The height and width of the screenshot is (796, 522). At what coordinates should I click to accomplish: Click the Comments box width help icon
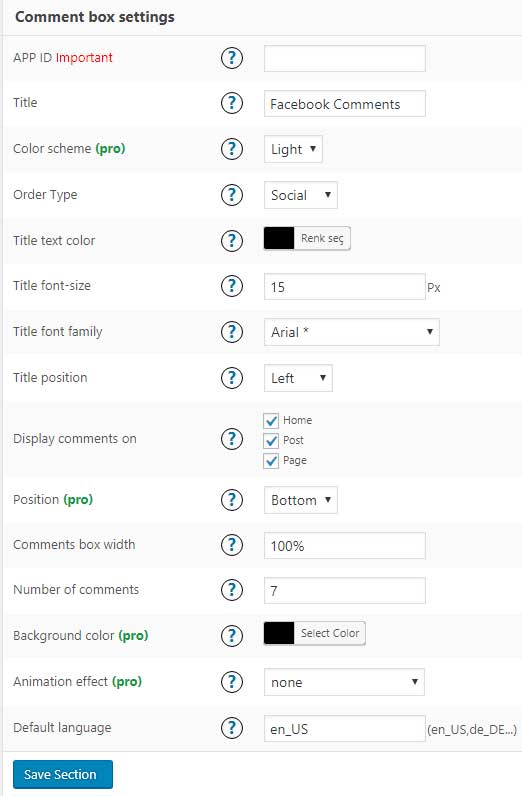coord(232,545)
